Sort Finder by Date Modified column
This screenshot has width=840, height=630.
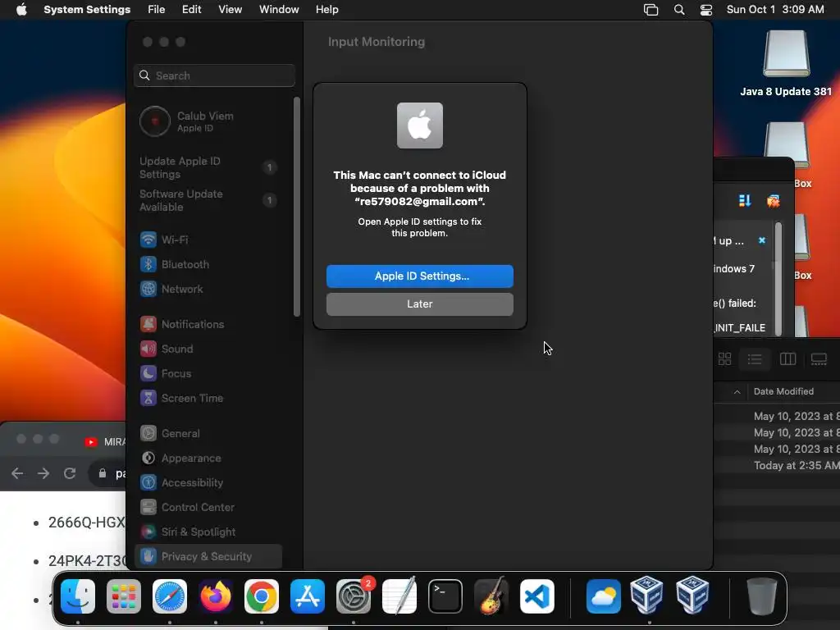coord(783,391)
